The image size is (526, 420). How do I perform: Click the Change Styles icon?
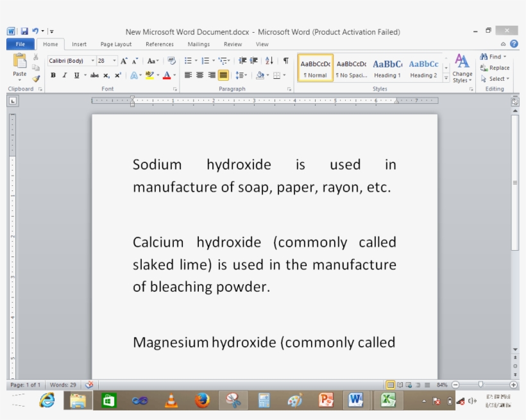coord(462,69)
